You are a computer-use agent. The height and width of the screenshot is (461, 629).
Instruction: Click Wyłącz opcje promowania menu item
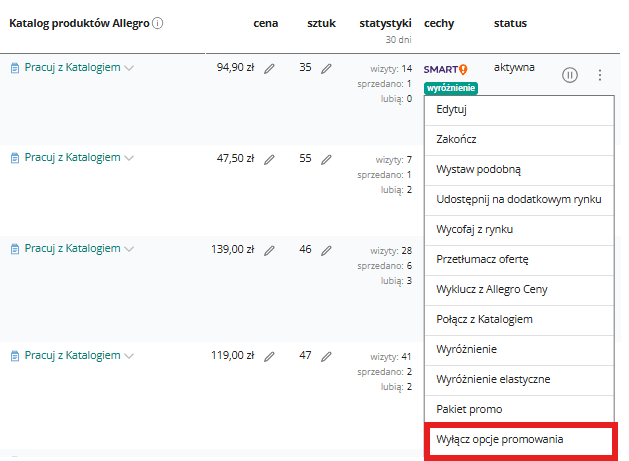pyautogui.click(x=521, y=441)
